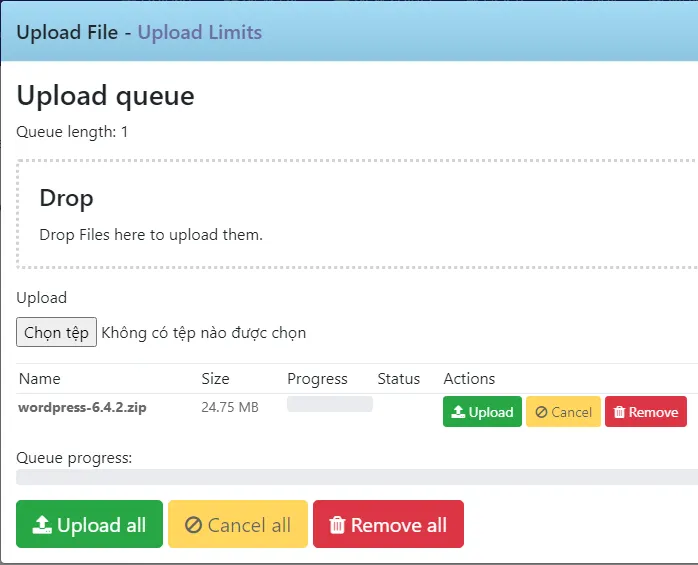Click the upload icon for wordpress-6.4.2.zip
698x565 pixels.
pos(458,412)
